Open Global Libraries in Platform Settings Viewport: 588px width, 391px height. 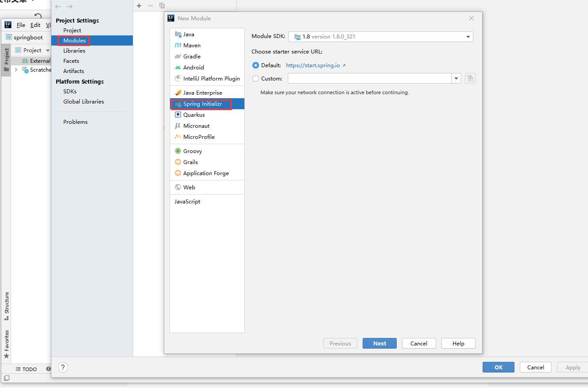click(84, 102)
